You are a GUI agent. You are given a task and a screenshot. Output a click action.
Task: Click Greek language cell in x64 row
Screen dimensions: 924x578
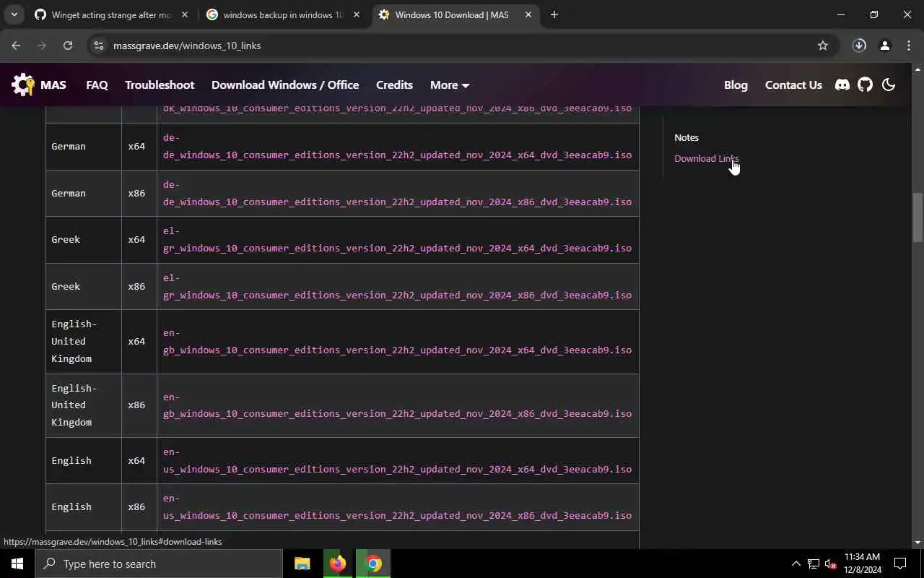84,239
